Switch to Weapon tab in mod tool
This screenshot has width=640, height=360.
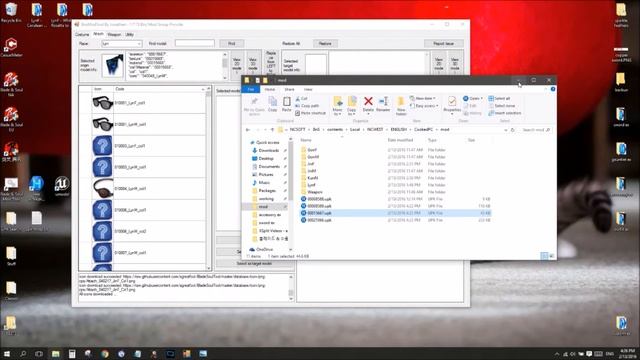tap(114, 35)
